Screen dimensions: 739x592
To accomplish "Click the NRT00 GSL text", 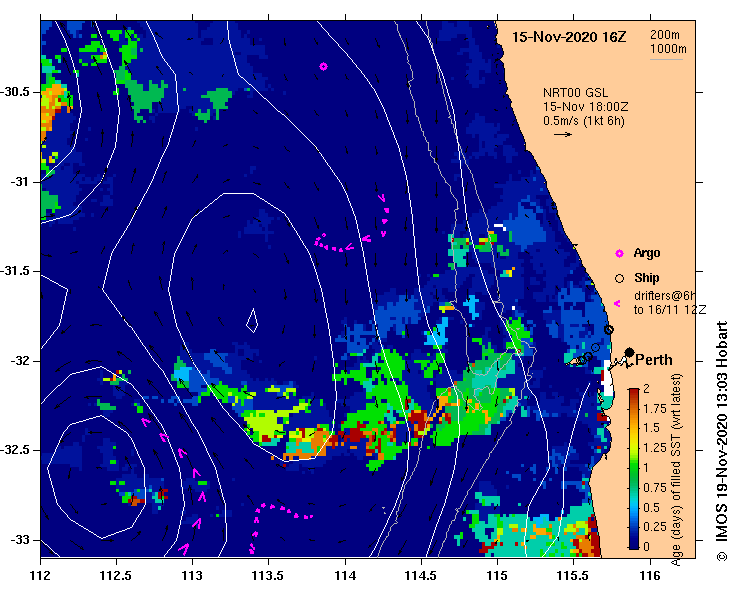I will [575, 93].
